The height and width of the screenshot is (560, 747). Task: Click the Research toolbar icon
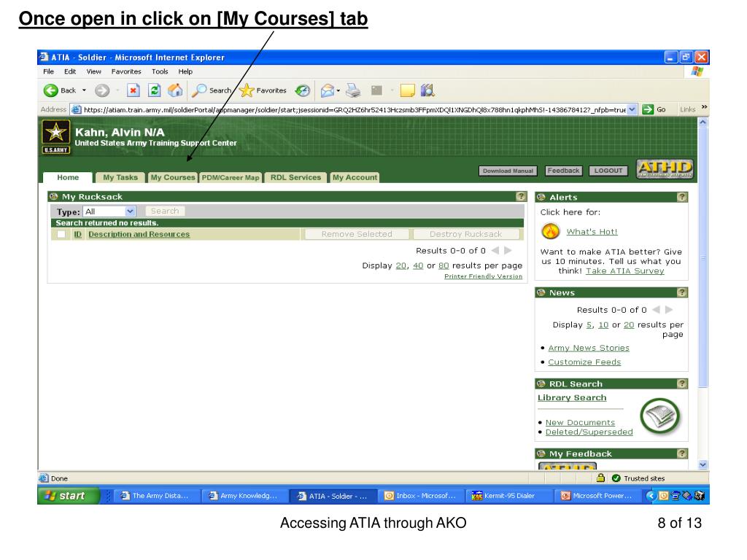click(x=427, y=90)
